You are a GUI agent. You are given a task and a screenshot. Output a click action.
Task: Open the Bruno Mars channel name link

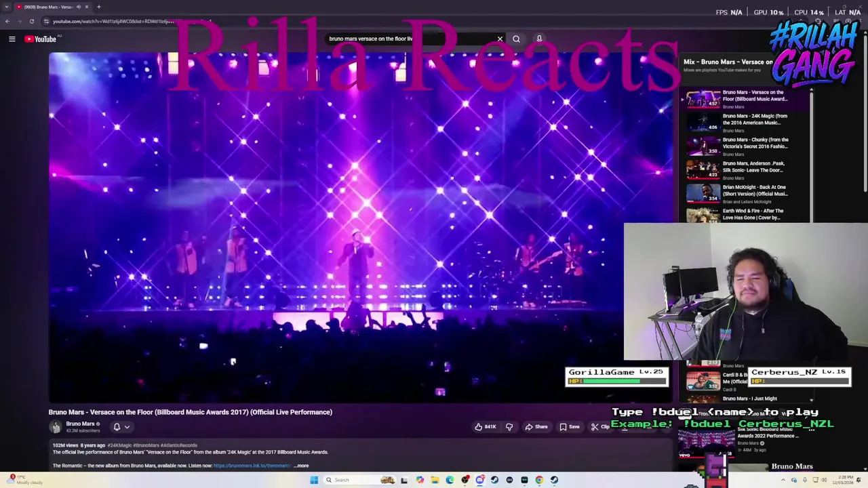[x=80, y=424]
